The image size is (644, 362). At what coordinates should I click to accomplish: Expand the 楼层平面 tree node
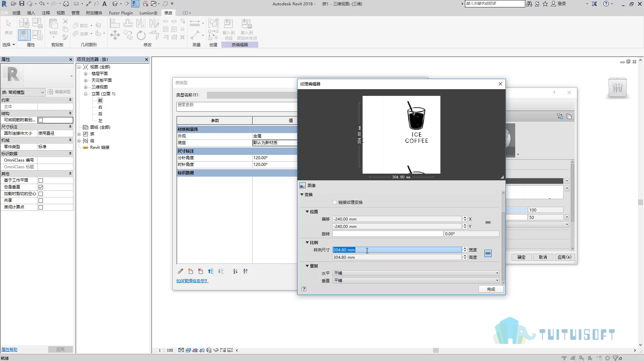[86, 74]
